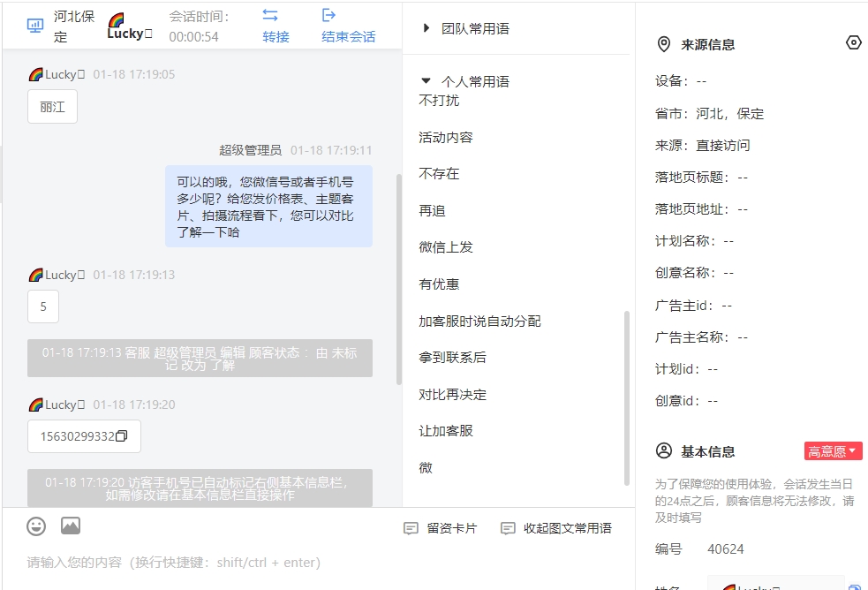Click the image upload icon
868x590 pixels.
pyautogui.click(x=71, y=526)
